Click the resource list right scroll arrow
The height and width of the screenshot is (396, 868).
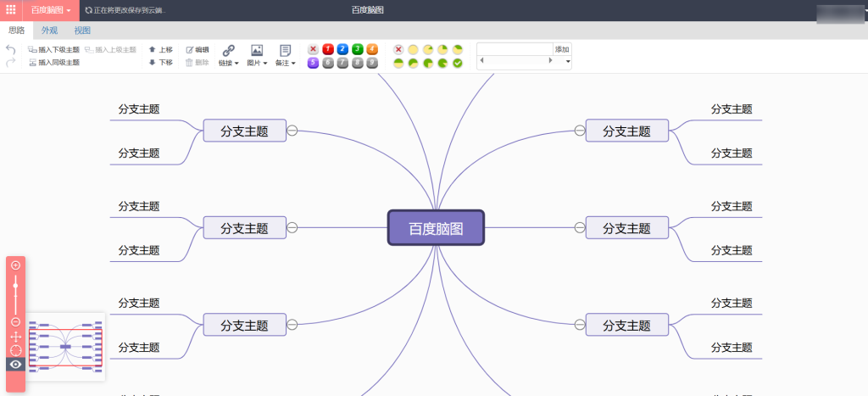point(550,60)
